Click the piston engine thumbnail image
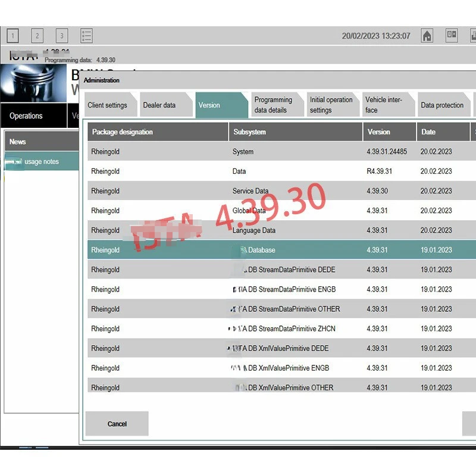This screenshot has height=476, width=476. click(x=33, y=83)
